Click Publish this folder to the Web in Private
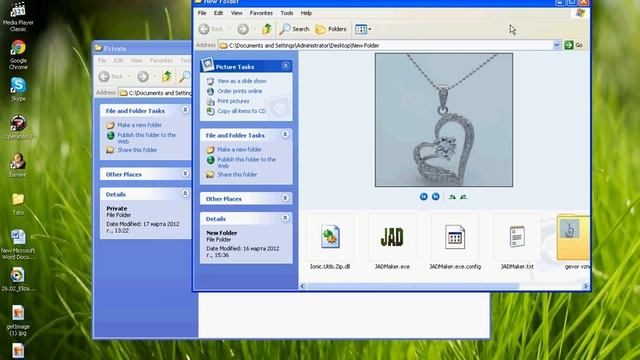Screen dimensions: 640x360 [146, 138]
